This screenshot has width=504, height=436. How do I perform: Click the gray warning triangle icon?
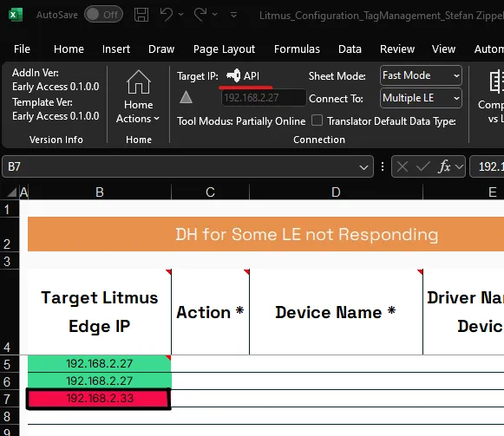click(x=186, y=97)
